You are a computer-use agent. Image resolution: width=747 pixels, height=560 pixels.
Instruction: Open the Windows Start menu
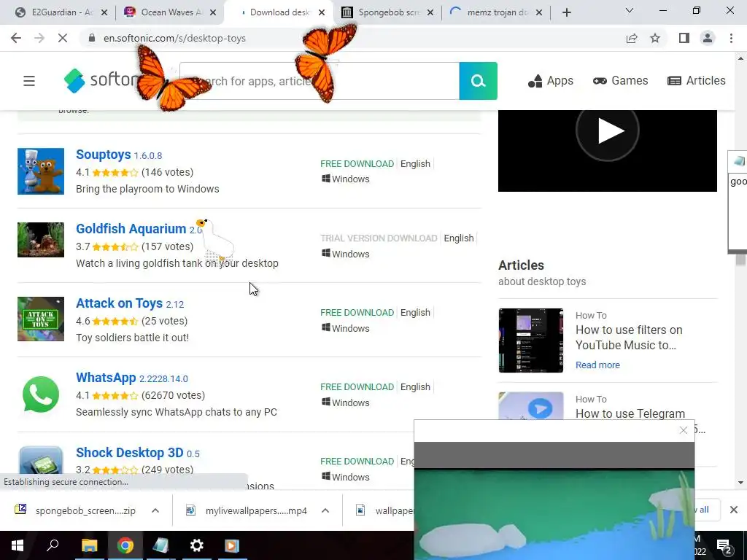click(x=18, y=545)
